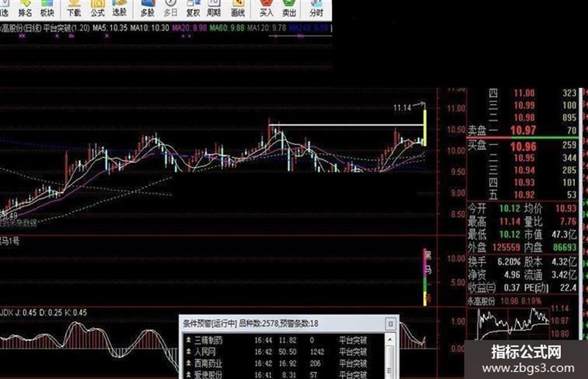Click sell-four price 11.00
This screenshot has height=379, width=588.
click(524, 93)
